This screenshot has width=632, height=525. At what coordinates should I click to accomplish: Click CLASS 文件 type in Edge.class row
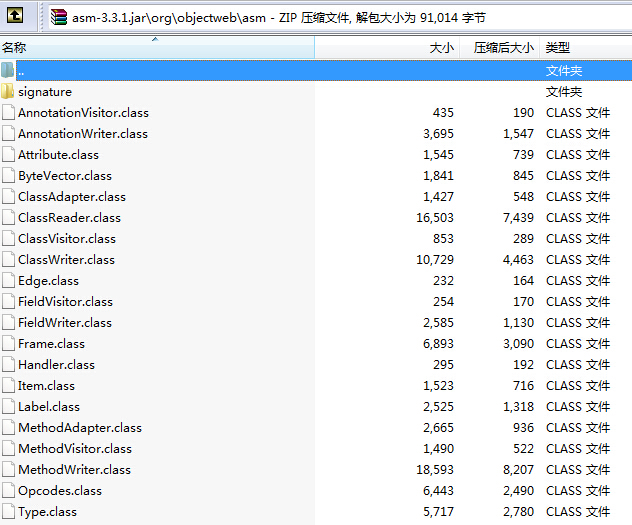(578, 280)
